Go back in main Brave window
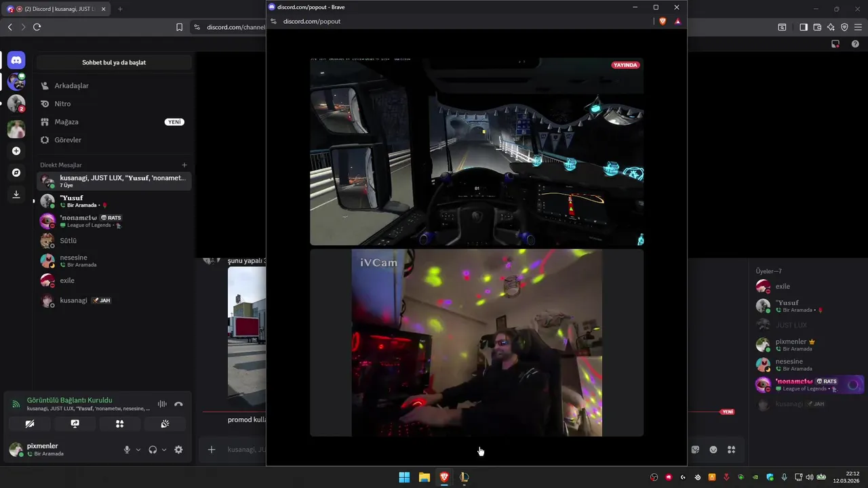Viewport: 868px width, 488px height. tap(9, 27)
